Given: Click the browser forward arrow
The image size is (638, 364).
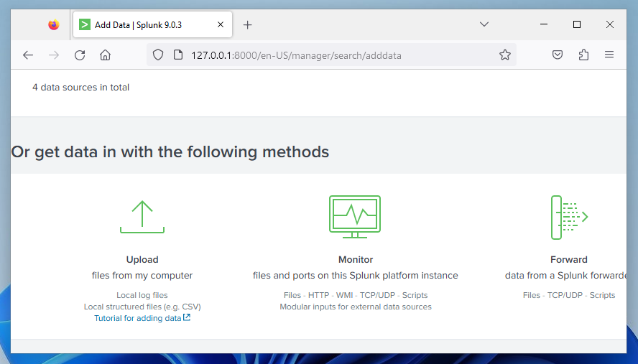Looking at the screenshot, I should click(x=54, y=55).
